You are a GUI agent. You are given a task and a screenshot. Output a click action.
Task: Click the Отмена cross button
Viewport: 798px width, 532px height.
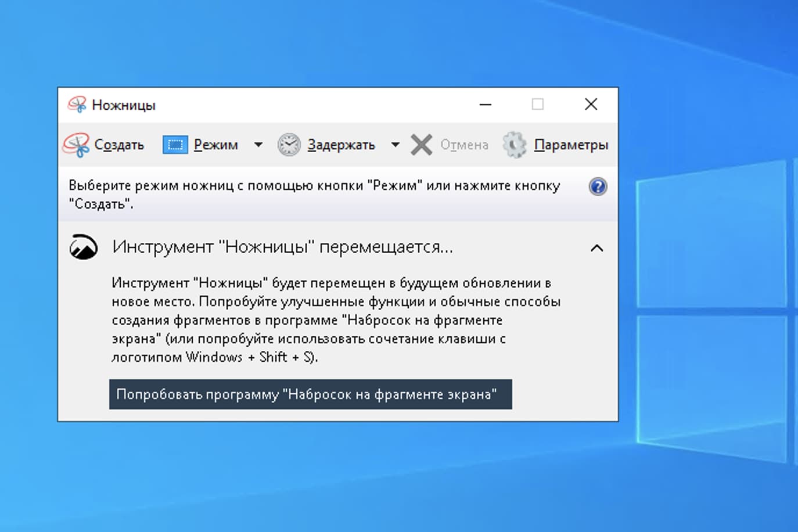click(x=450, y=145)
